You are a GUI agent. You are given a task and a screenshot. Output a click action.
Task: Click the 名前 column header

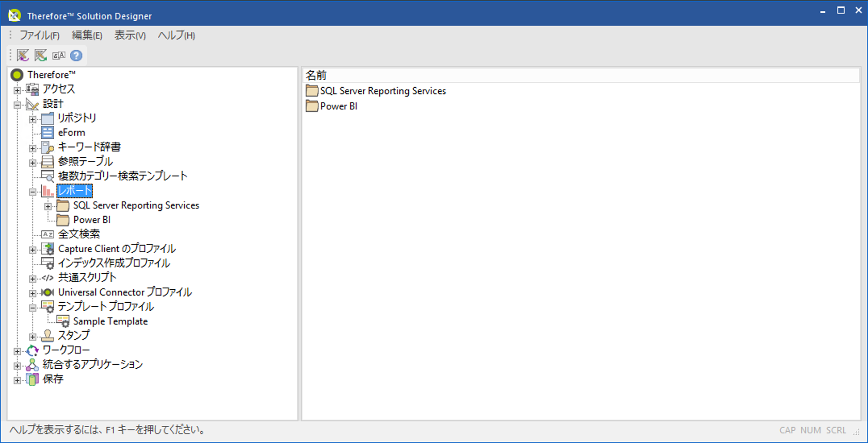pos(316,75)
